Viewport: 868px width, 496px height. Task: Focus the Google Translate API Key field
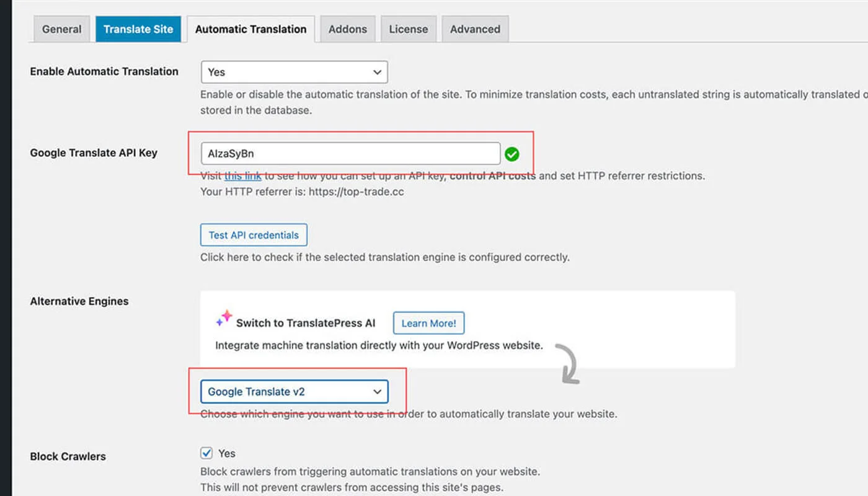[350, 154]
